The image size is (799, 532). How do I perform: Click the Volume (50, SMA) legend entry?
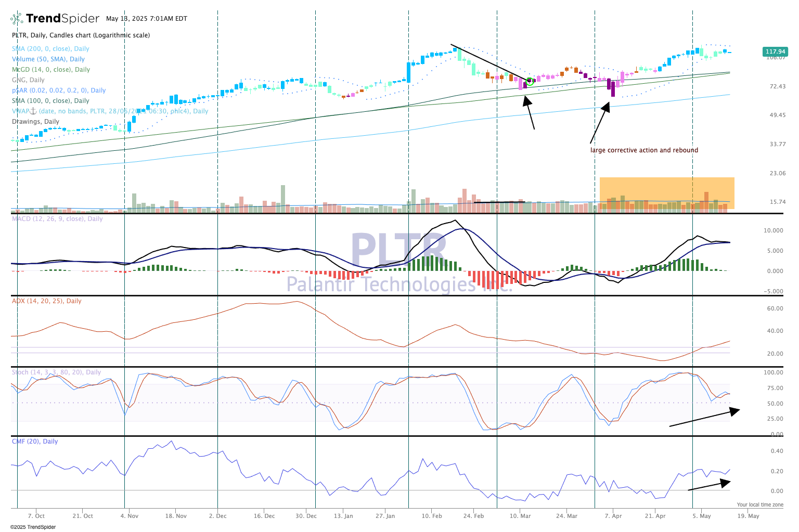[48, 59]
